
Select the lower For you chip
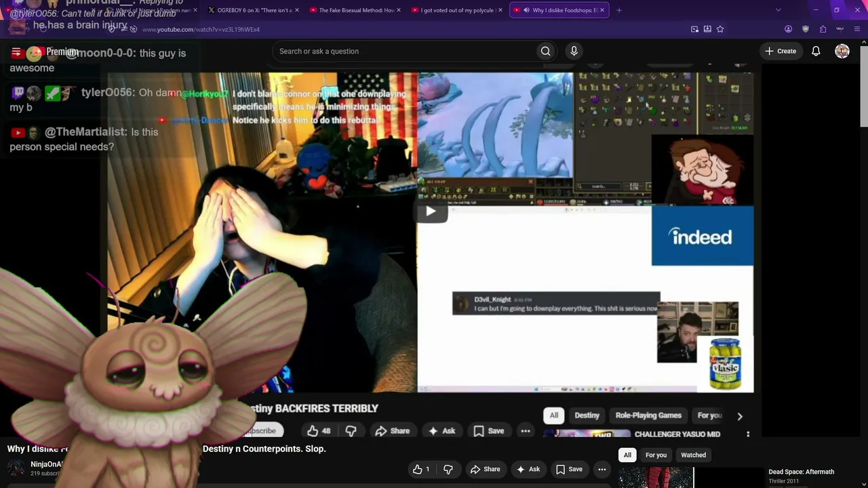click(x=656, y=455)
